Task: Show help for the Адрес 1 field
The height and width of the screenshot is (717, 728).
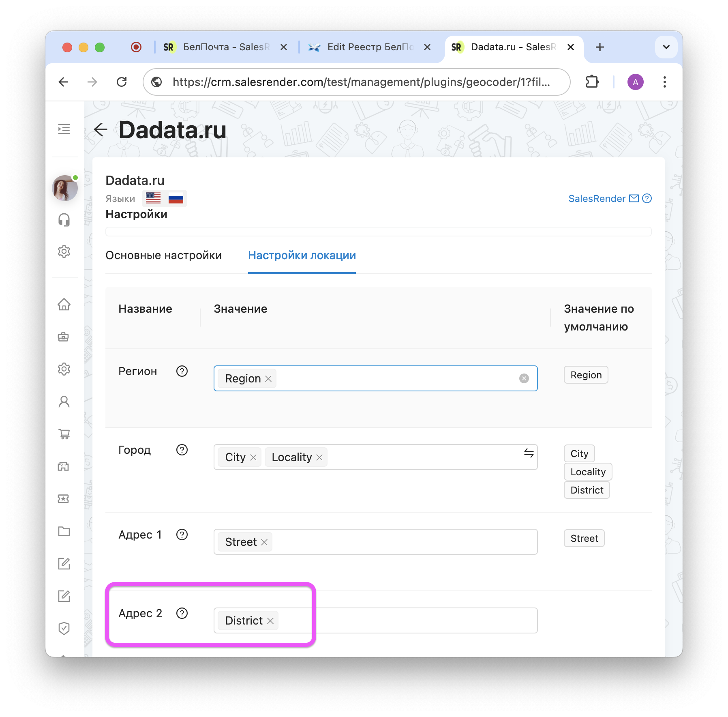Action: point(182,535)
